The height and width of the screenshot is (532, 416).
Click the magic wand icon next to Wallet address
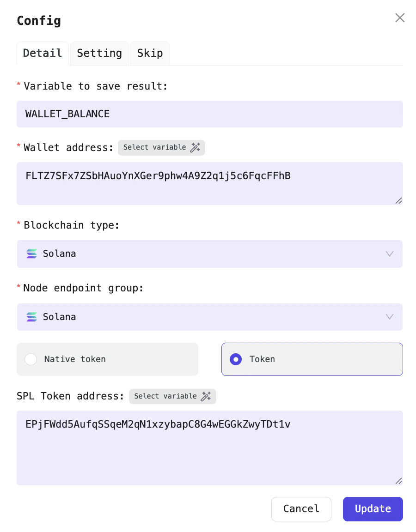click(x=195, y=147)
